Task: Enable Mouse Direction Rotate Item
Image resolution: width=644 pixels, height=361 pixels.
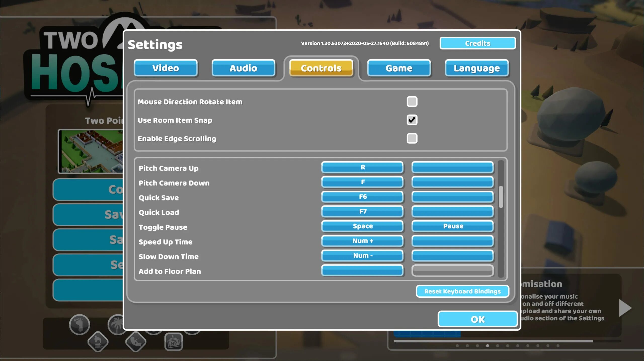Action: click(411, 102)
